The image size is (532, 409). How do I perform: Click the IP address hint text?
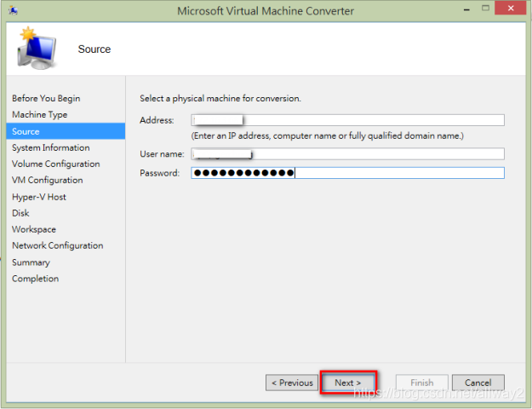coord(328,135)
